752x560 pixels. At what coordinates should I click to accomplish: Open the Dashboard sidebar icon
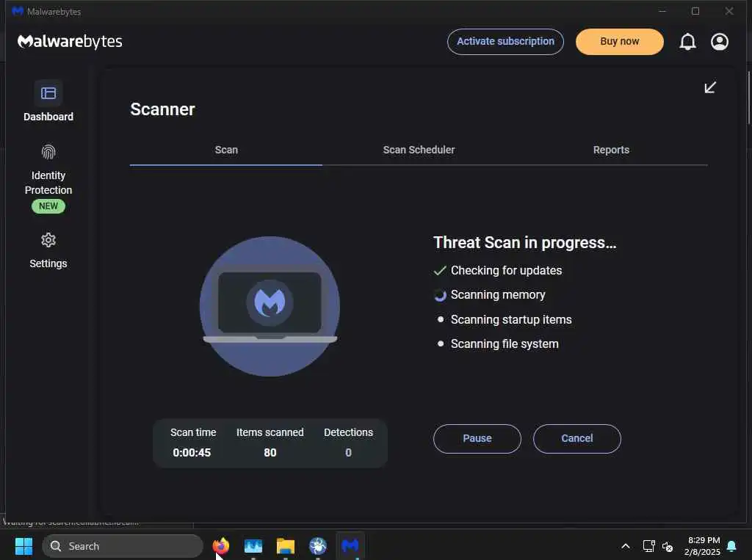click(48, 93)
